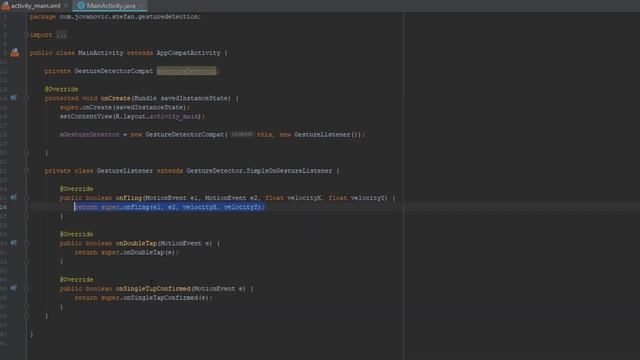This screenshot has height=360, width=640.
Task: Click the @Override annotation above onSingleTapConfirmed
Action: pyautogui.click(x=76, y=280)
